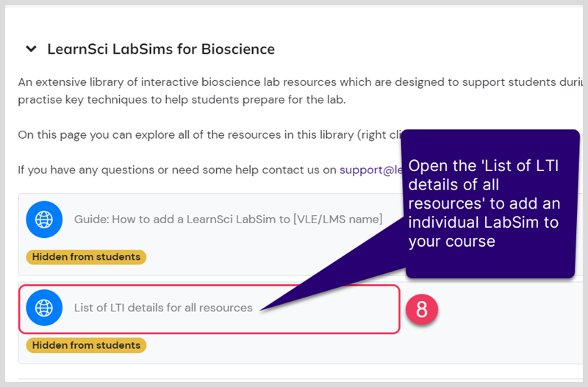The image size is (588, 387).
Task: Click Hidden from students badge under the Guide
Action: [86, 257]
